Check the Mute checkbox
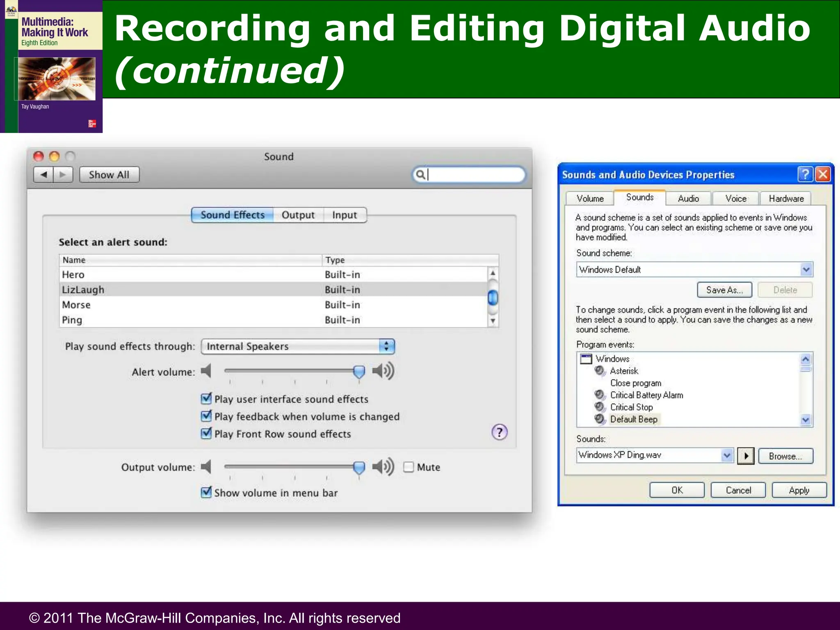Viewport: 840px width, 630px height. (x=409, y=467)
